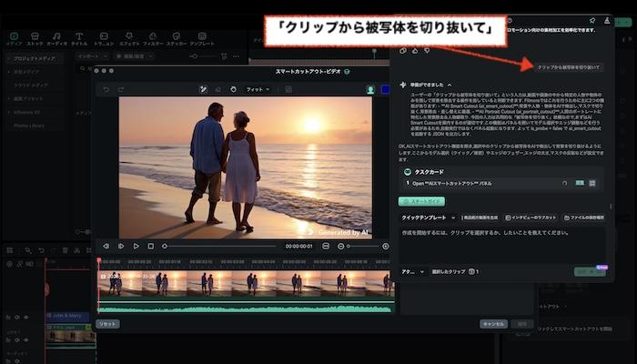Open the タイトル (Titles) tab
637x364 pixels.
[79, 39]
